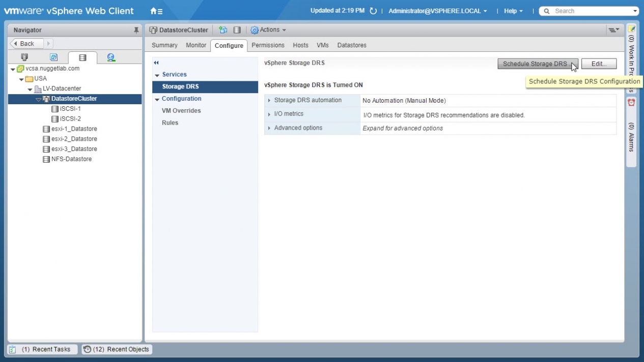Click the Home menu icon
Image resolution: width=644 pixels, height=362 pixels.
coord(156,11)
